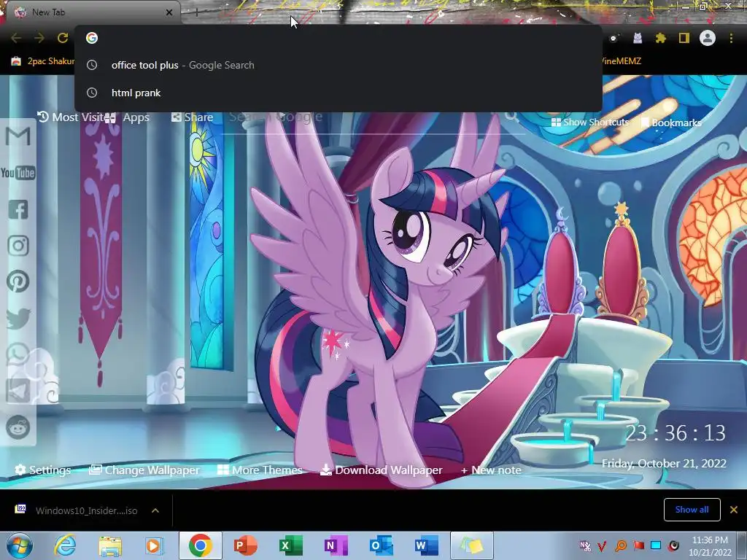Viewport: 747px width, 560px height.
Task: Add a New note
Action: tap(491, 470)
